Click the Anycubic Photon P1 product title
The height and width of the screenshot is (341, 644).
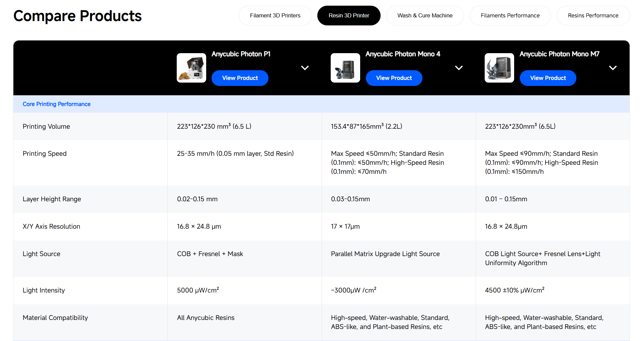pyautogui.click(x=241, y=54)
